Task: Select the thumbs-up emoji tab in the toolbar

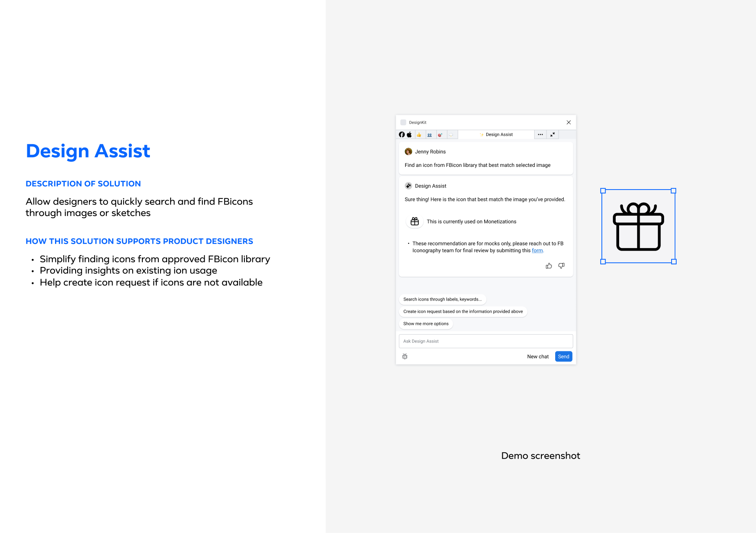Action: (x=419, y=135)
